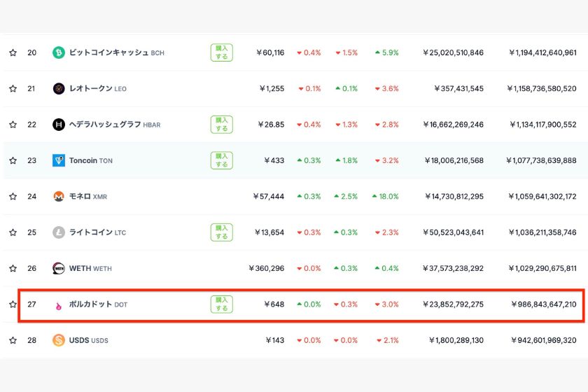
Task: Click the market cap ¥1,134,117,900,552
Action: coord(543,125)
